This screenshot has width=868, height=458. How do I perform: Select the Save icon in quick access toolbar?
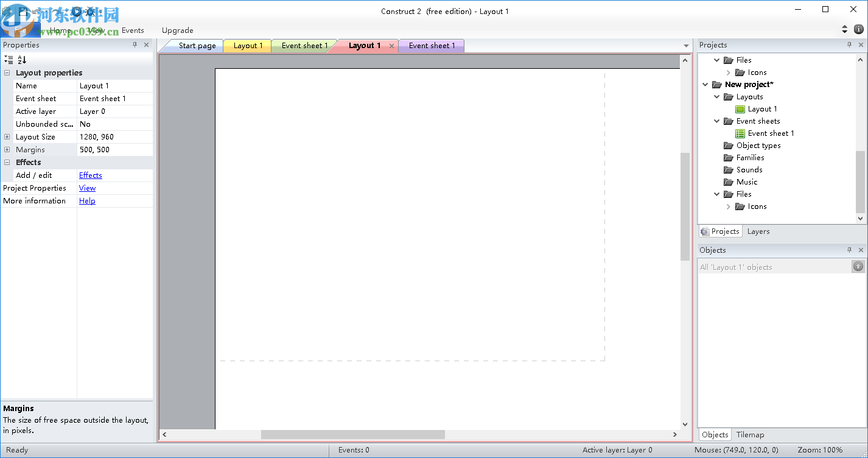23,11
